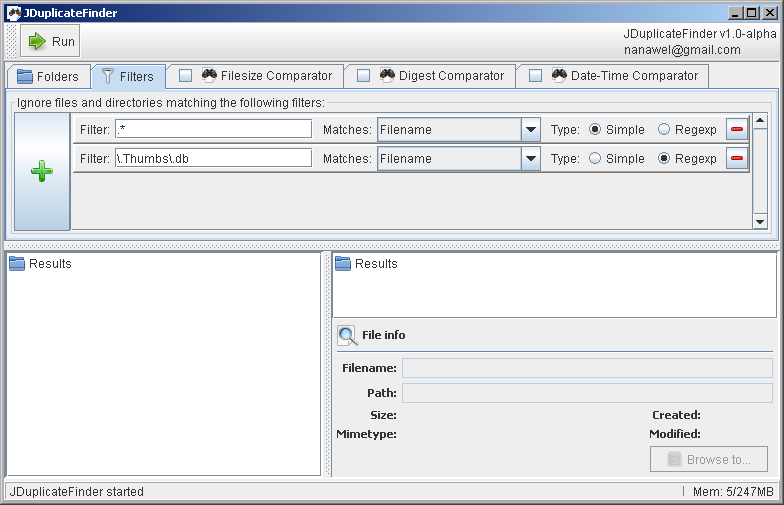The width and height of the screenshot is (784, 505).
Task: Open the Date-Time Comparator tab
Action: [614, 76]
